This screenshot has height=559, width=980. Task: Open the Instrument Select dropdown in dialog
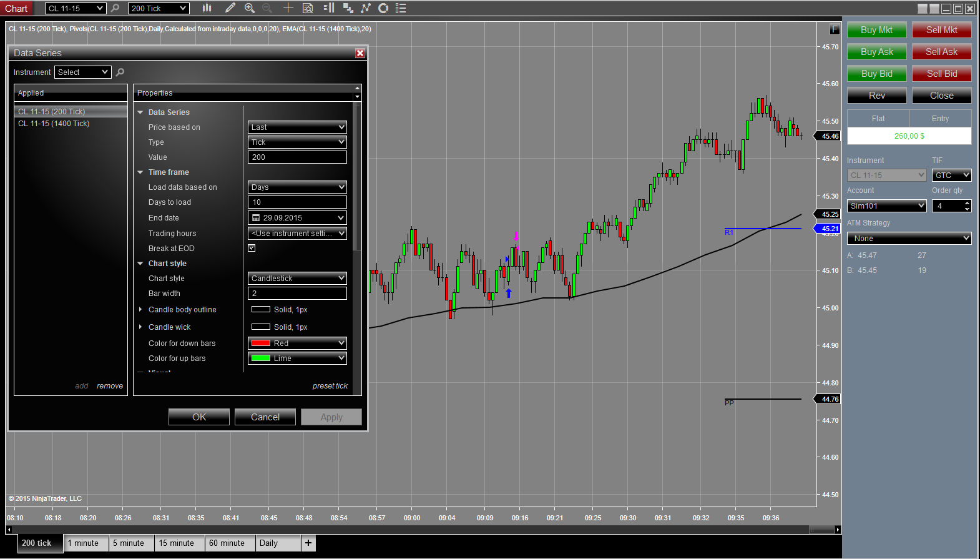point(83,72)
